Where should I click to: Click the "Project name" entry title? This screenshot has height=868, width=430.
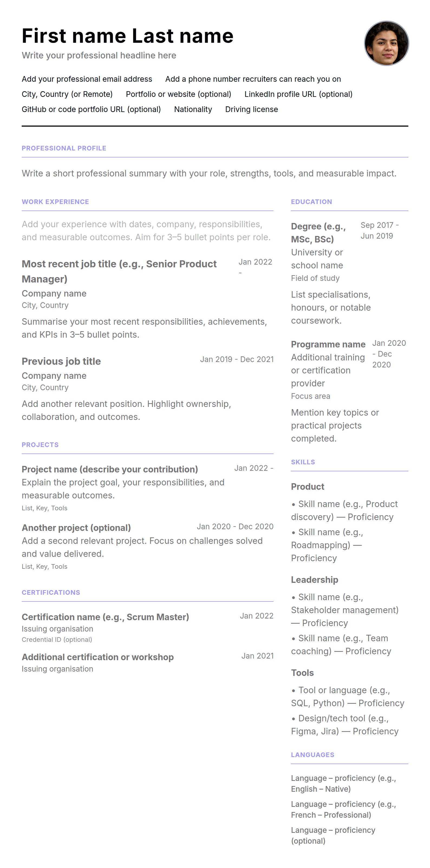pos(110,469)
